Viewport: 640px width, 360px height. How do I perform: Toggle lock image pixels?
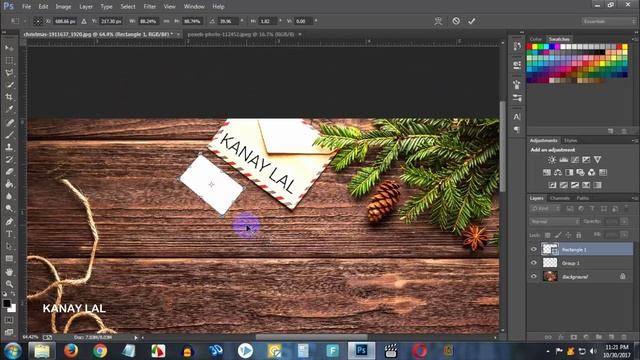558,235
